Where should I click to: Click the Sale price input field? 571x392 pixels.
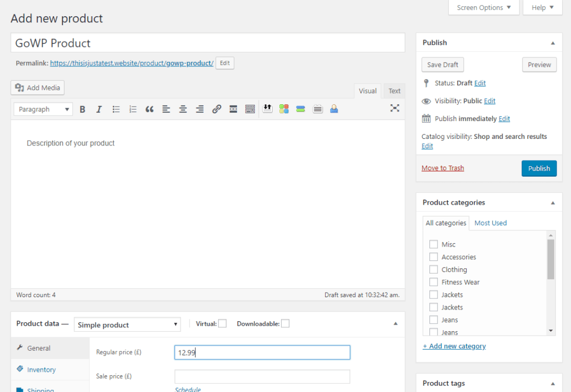(x=262, y=376)
